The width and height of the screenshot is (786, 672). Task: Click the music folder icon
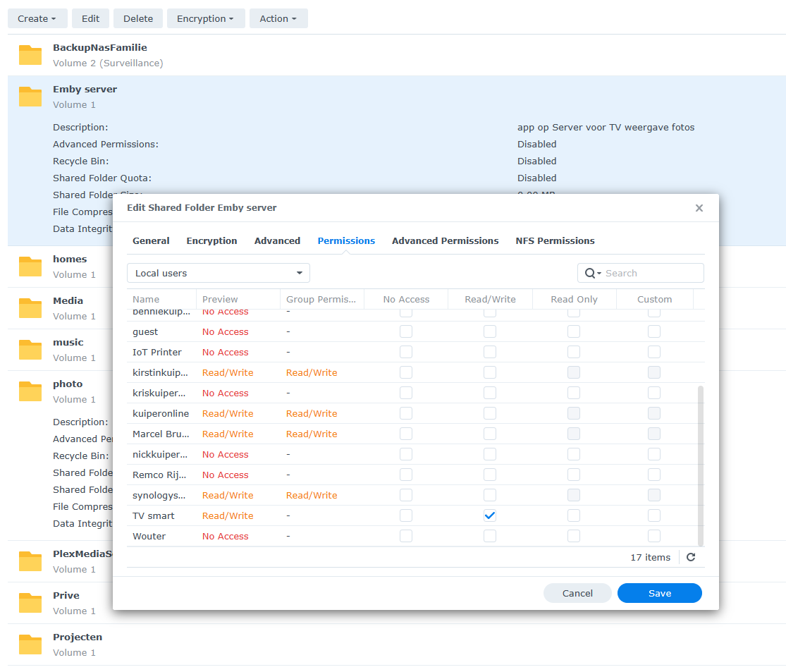(x=30, y=350)
